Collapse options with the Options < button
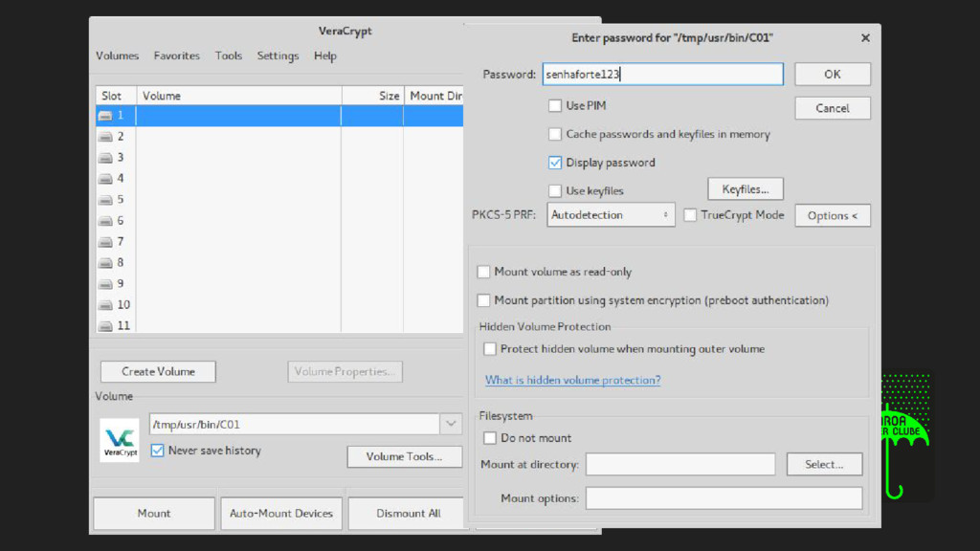The image size is (980, 551). coord(833,215)
